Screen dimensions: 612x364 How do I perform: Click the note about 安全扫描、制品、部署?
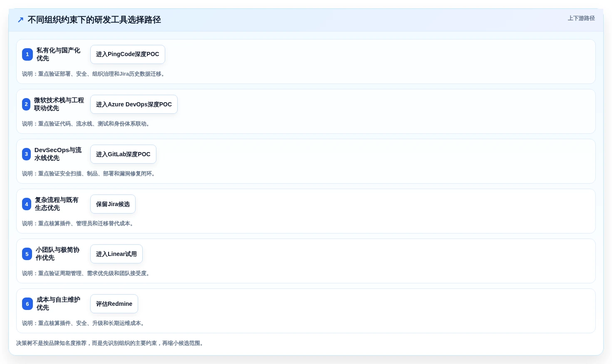click(89, 174)
